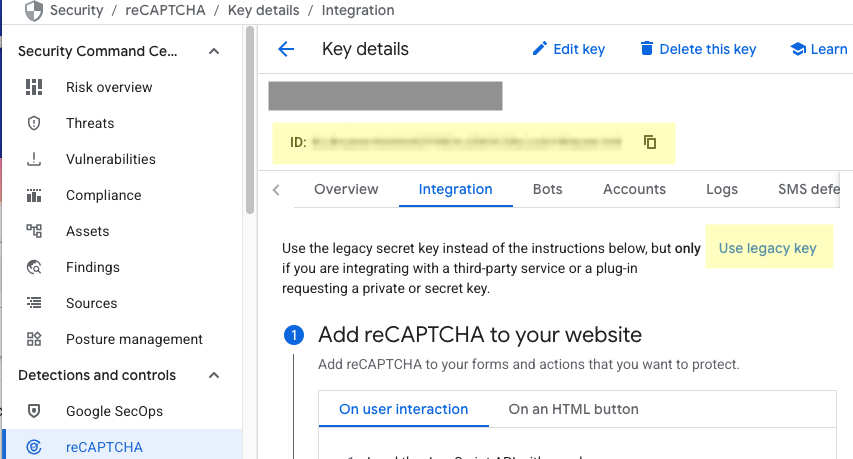Screen dimensions: 853x459
Task: Click the Sources list icon
Action: tap(34, 303)
